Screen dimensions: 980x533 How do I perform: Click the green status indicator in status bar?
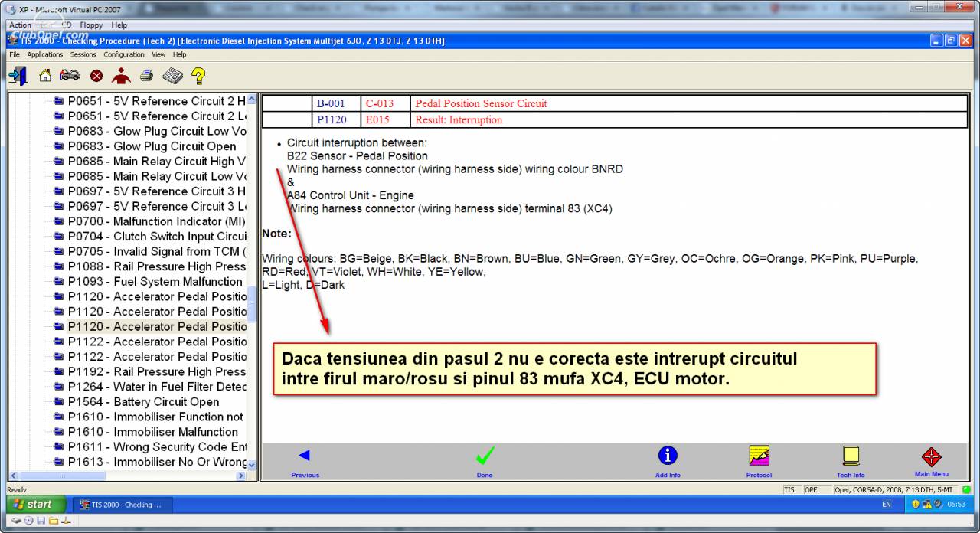point(967,489)
